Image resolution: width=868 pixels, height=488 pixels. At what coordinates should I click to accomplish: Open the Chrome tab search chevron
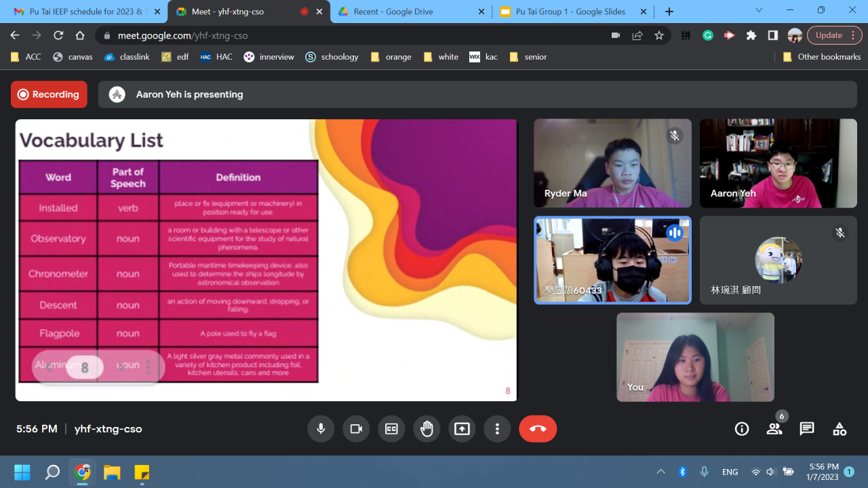(x=759, y=11)
